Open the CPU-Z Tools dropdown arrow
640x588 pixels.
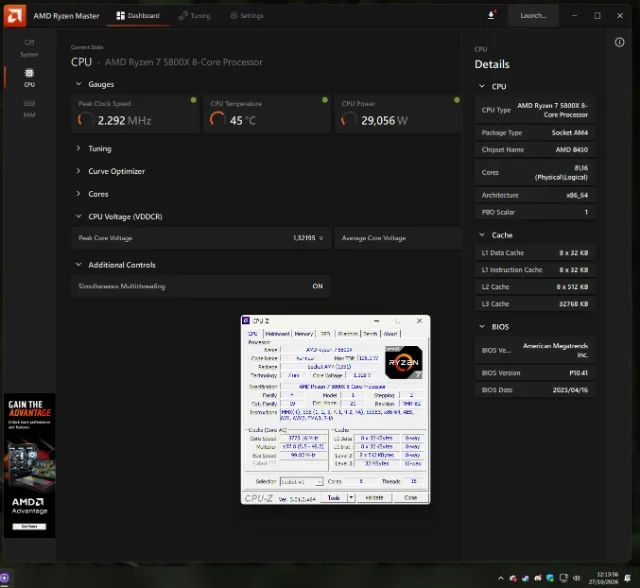pos(351,497)
